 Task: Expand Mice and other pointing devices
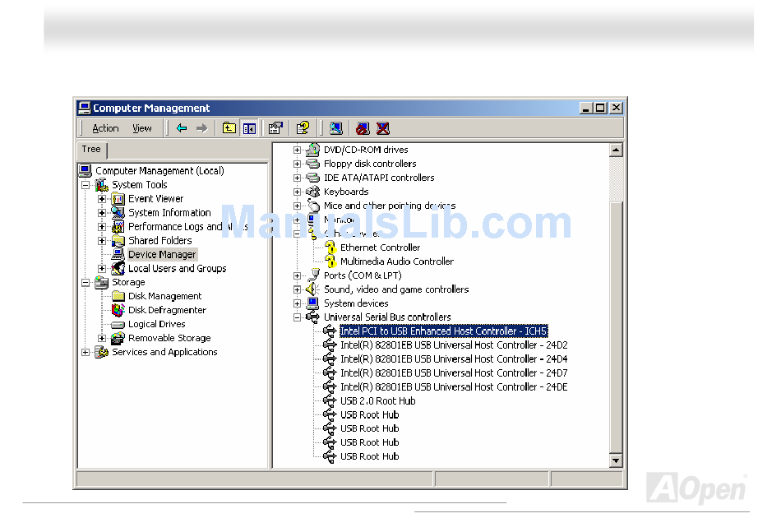(298, 206)
